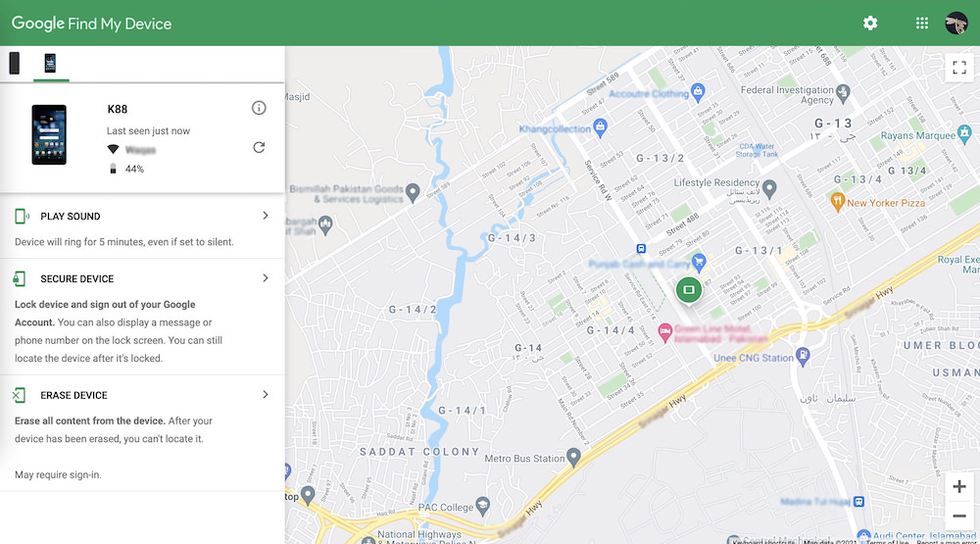Click the Play Sound phone icon
The image size is (980, 544).
tap(22, 217)
